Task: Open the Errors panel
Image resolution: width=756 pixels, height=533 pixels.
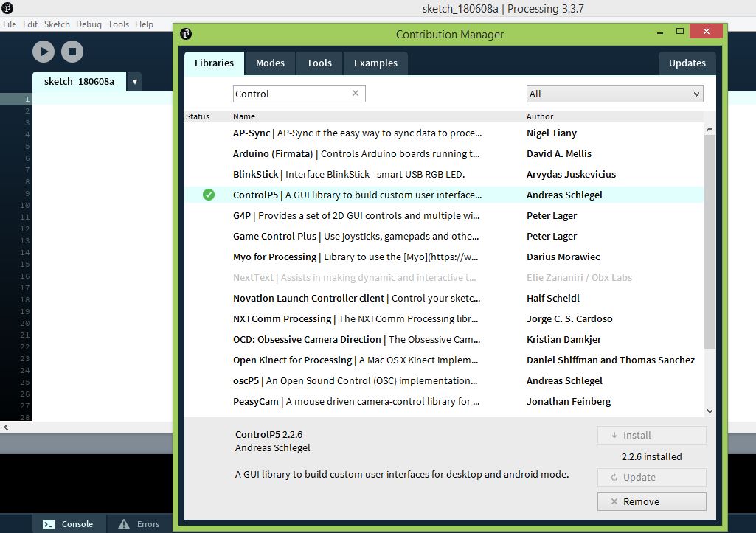Action: pyautogui.click(x=139, y=524)
